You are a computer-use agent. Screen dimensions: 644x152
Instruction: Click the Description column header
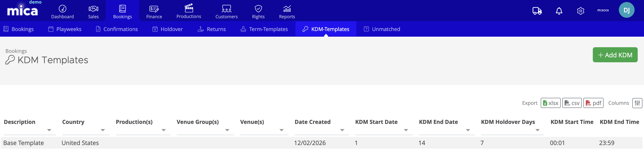coord(20,122)
